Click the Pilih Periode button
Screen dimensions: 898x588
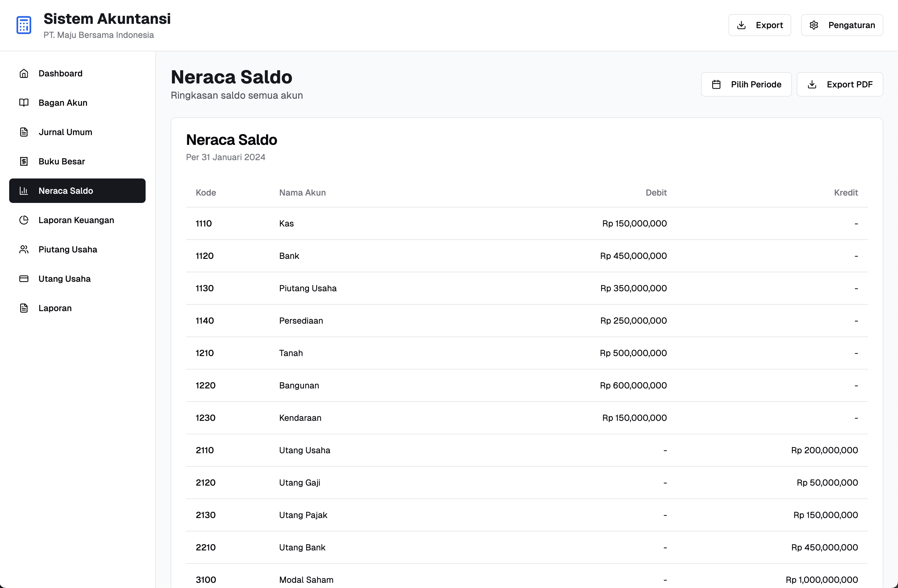tap(746, 84)
